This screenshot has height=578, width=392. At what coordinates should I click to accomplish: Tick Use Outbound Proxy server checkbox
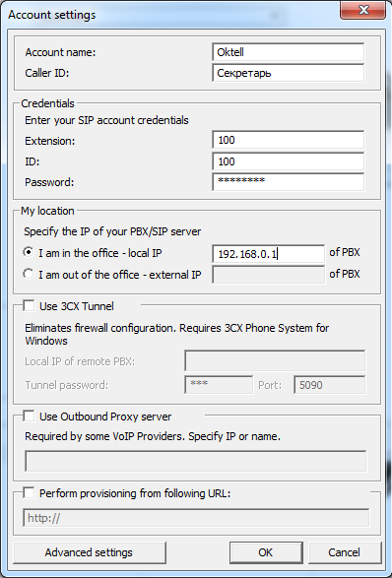29,416
